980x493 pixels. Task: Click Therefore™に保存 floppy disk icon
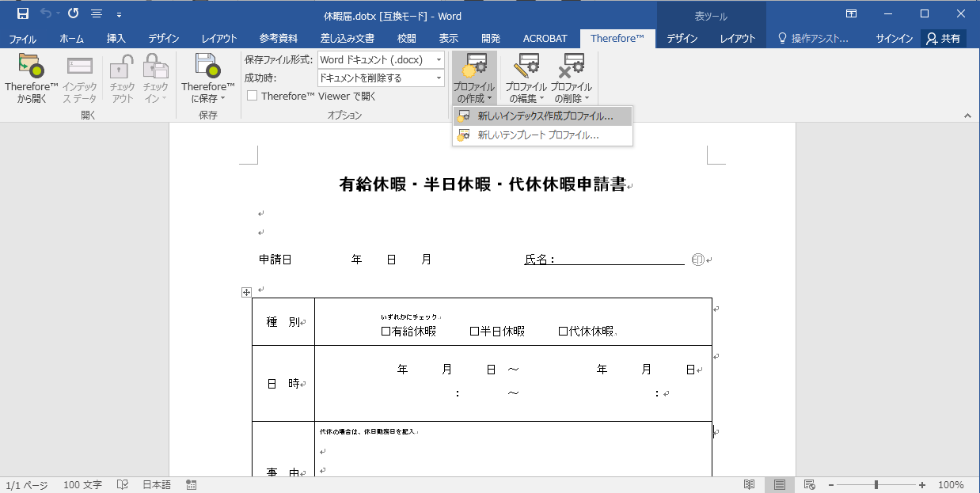click(207, 66)
